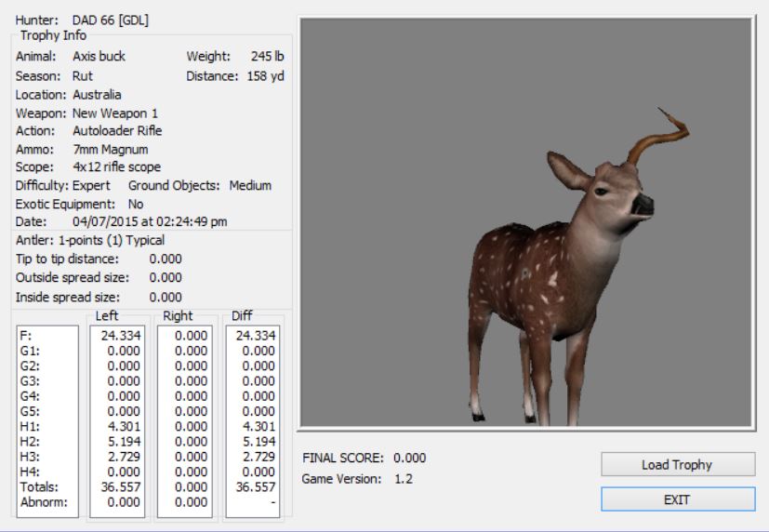Image resolution: width=769 pixels, height=532 pixels.
Task: Click the FINAL SCORE value
Action: click(410, 459)
